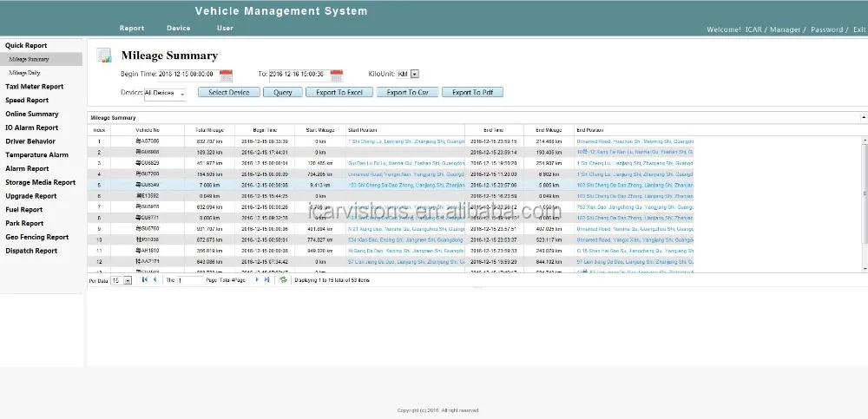The height and width of the screenshot is (419, 868).
Task: Open end position 'G 15 Shen Hai Gao Su'
Action: (x=635, y=251)
